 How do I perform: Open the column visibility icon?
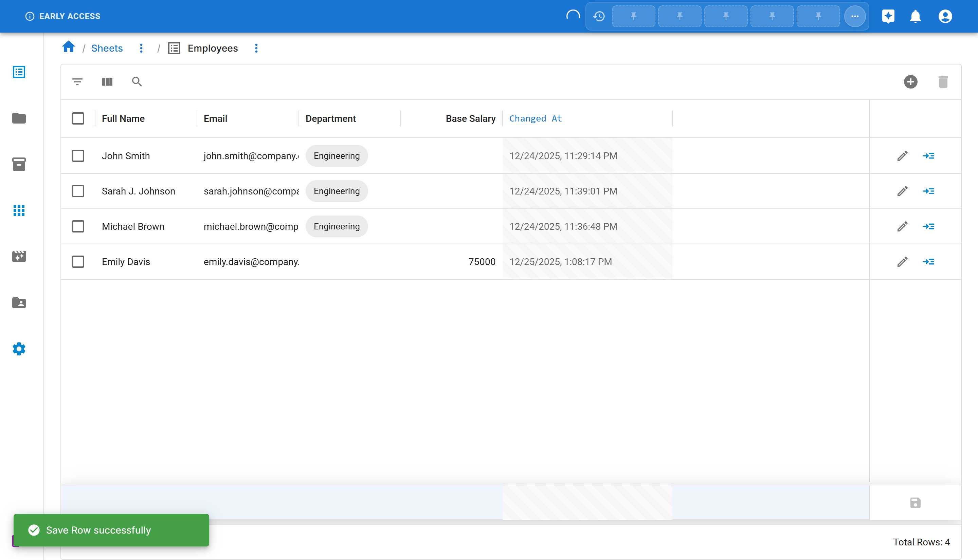(107, 81)
